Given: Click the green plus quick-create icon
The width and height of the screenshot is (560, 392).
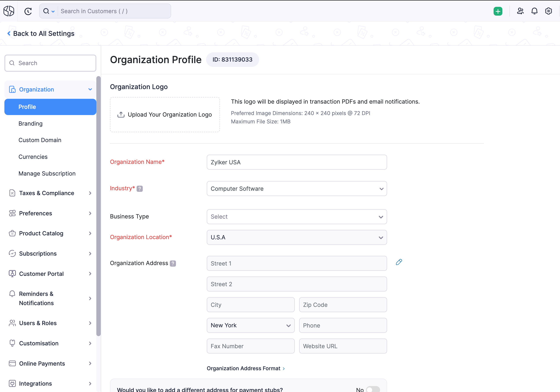Looking at the screenshot, I should (x=498, y=11).
